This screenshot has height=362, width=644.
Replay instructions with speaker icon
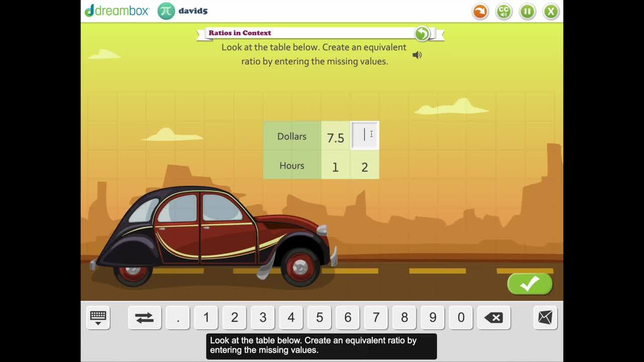(417, 55)
